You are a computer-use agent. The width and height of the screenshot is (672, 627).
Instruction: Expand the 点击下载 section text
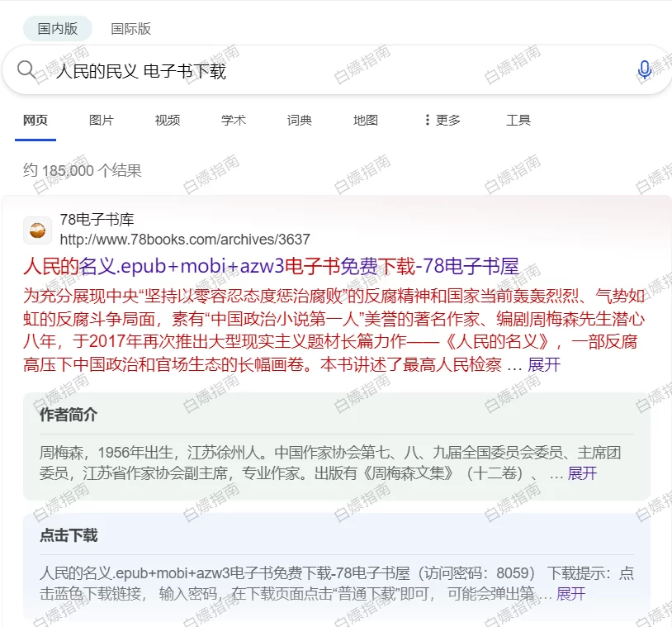point(570,594)
